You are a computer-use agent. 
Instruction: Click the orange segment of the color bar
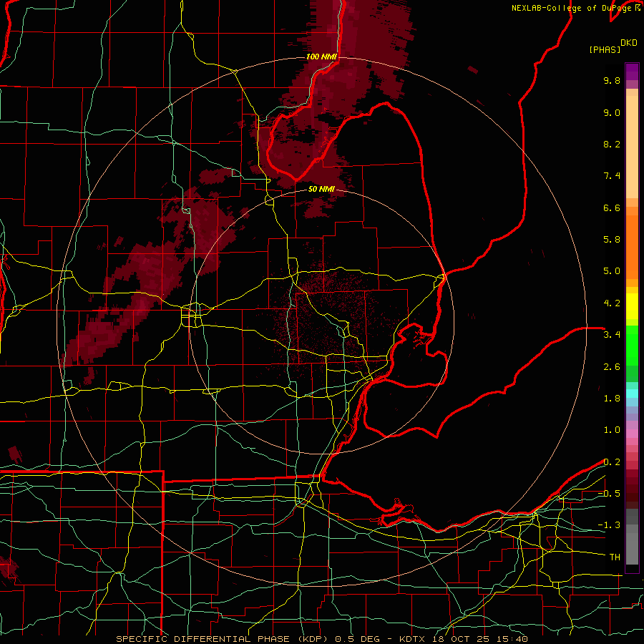pos(632,243)
